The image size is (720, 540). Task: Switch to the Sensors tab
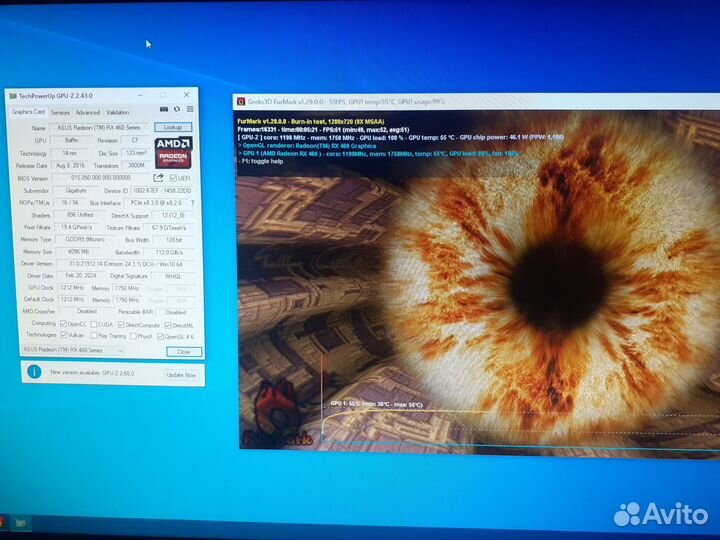(x=60, y=112)
